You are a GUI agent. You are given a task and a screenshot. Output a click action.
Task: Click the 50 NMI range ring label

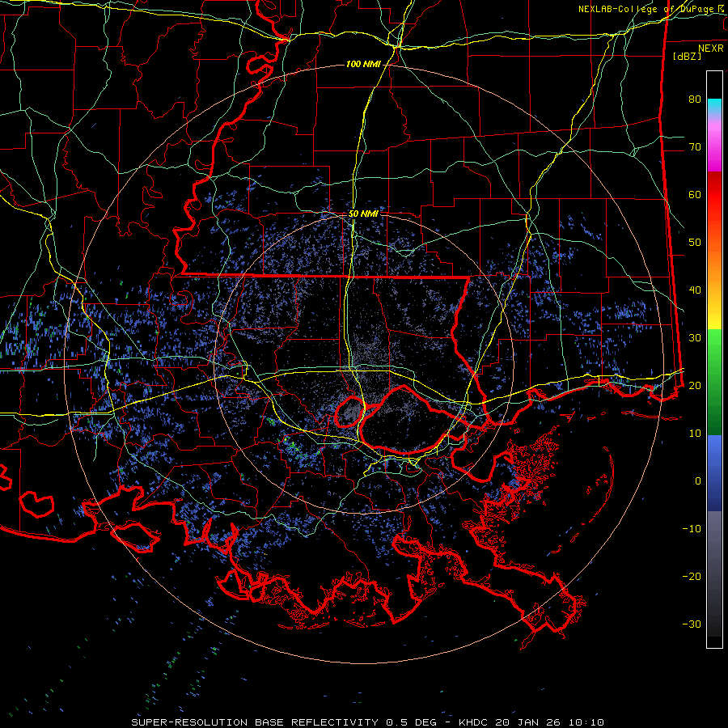pos(363,214)
